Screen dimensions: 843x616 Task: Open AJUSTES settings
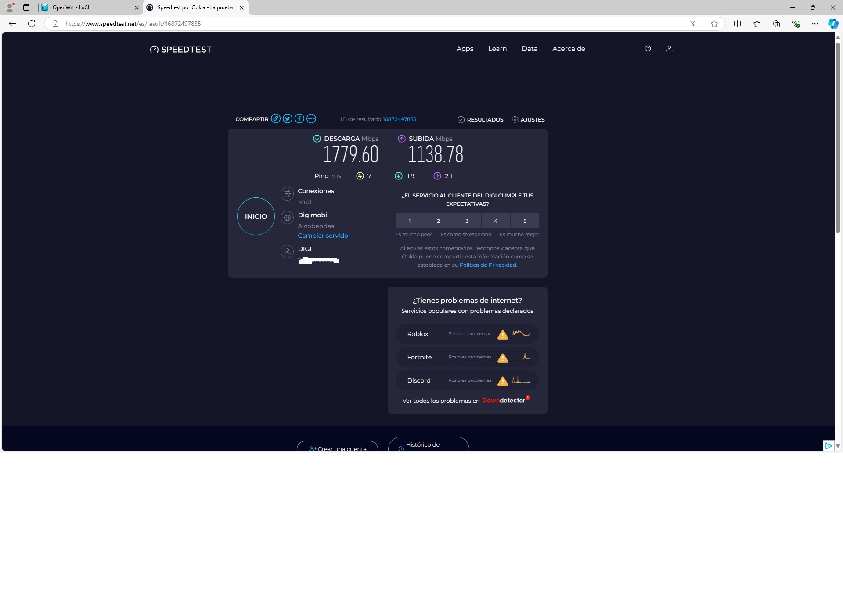pos(528,119)
